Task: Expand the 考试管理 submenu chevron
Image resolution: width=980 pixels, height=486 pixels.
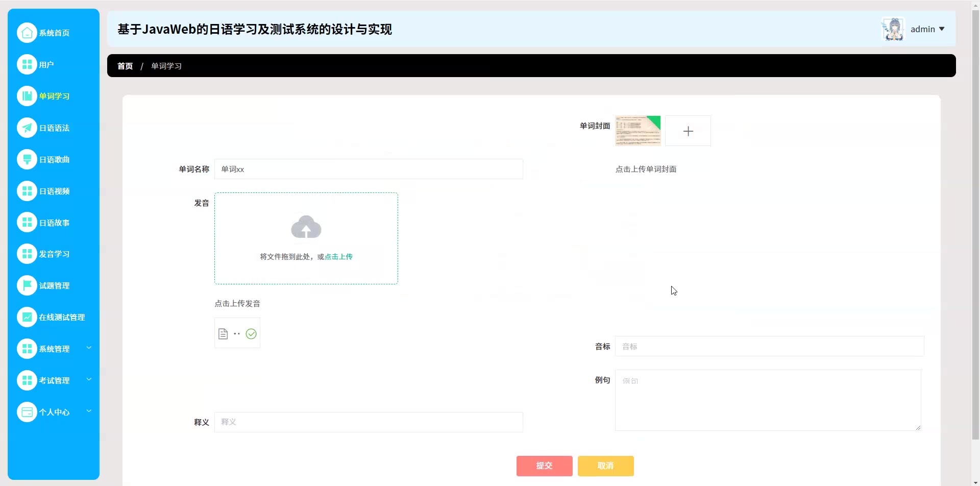Action: pyautogui.click(x=89, y=379)
